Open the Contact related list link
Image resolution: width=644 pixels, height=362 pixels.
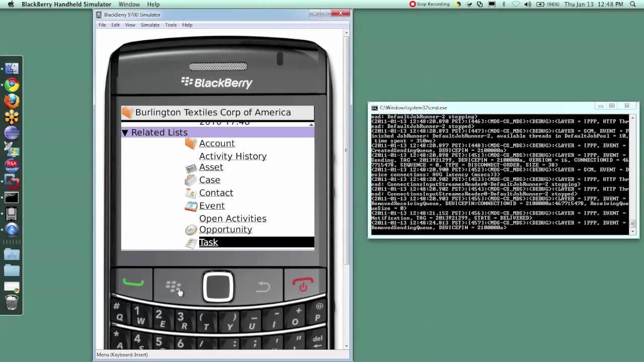pyautogui.click(x=216, y=193)
